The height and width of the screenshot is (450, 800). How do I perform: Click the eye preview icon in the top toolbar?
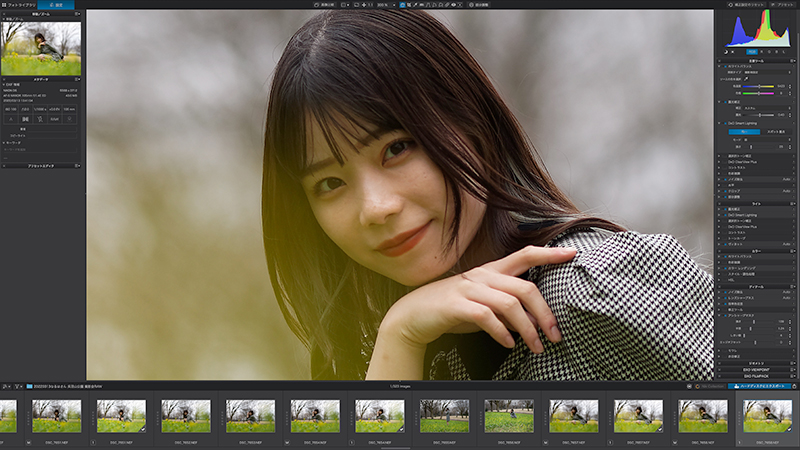tap(453, 5)
